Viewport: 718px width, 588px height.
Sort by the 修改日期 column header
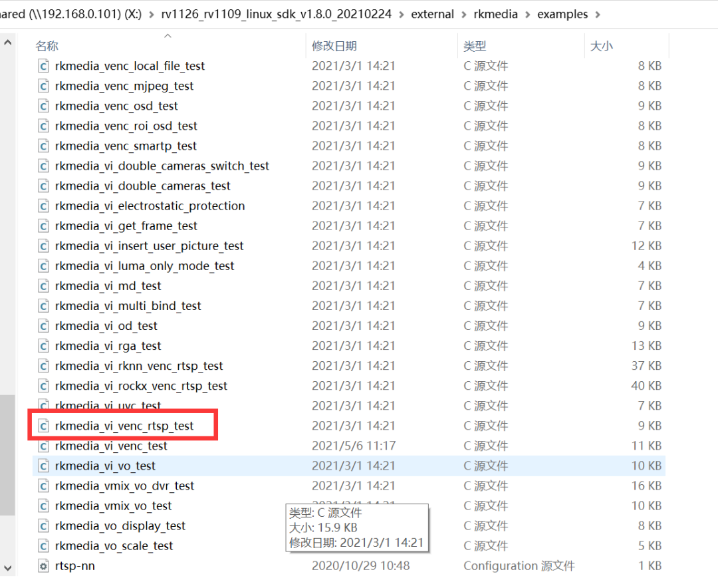click(x=334, y=46)
